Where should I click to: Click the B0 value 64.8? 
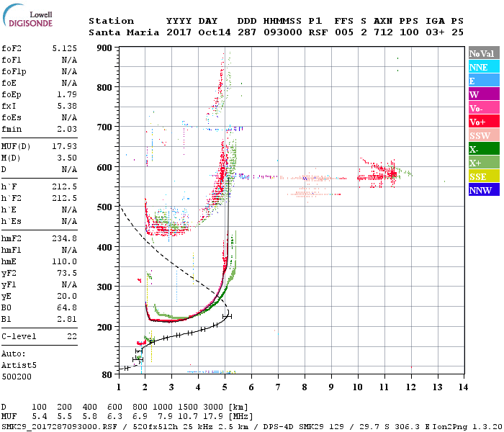pyautogui.click(x=67, y=307)
